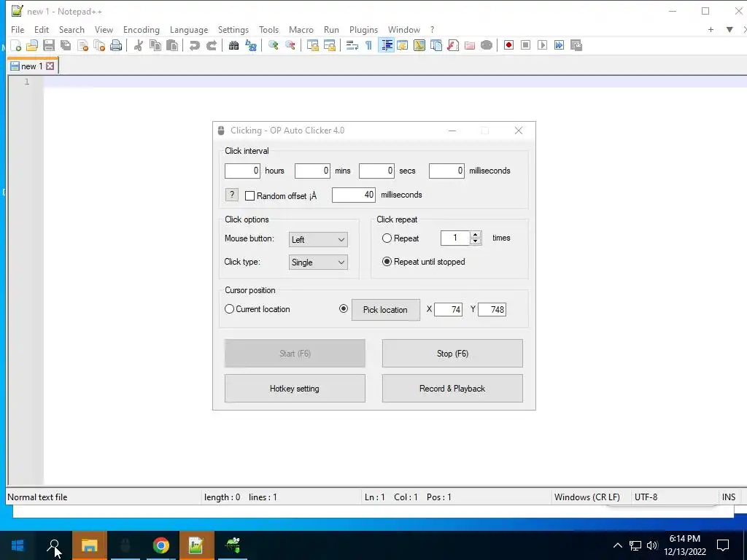Open the Edit menu

click(42, 29)
